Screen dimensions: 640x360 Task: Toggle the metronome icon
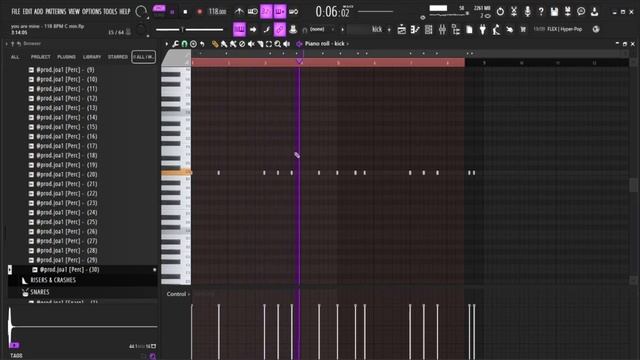click(240, 11)
